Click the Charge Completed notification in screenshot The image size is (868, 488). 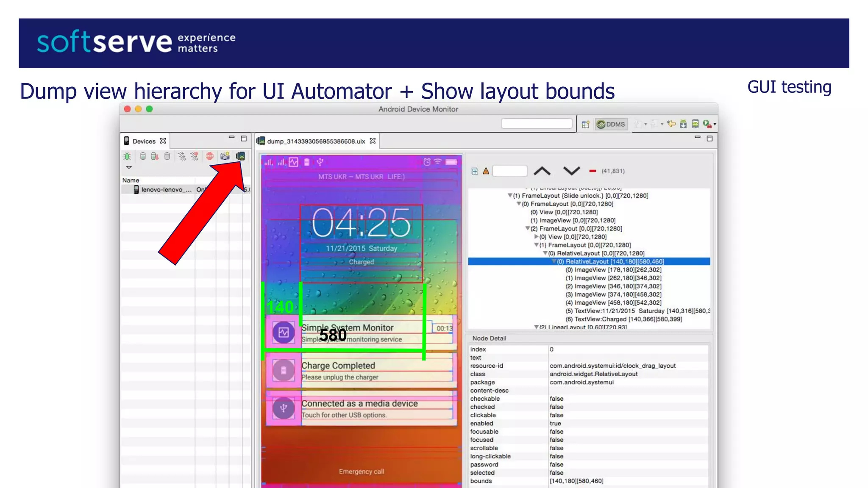[361, 371]
